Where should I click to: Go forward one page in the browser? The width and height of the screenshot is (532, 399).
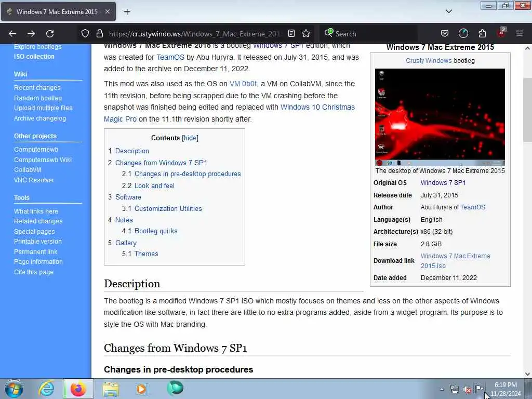(31, 34)
